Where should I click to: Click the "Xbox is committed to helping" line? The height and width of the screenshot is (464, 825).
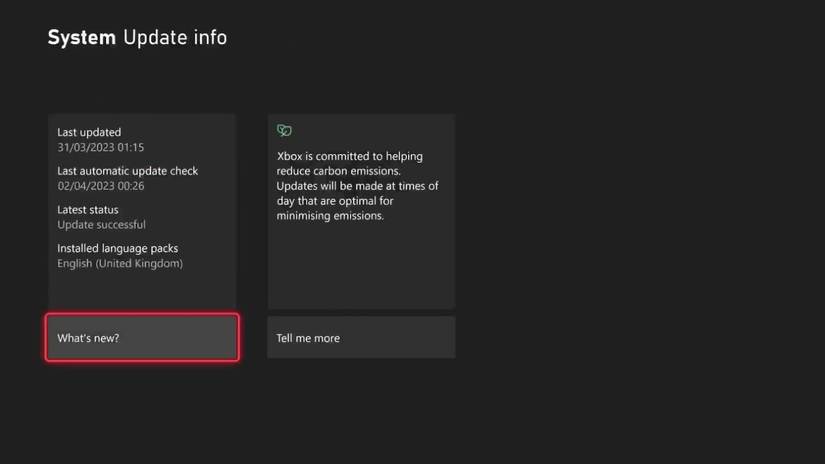(x=350, y=156)
